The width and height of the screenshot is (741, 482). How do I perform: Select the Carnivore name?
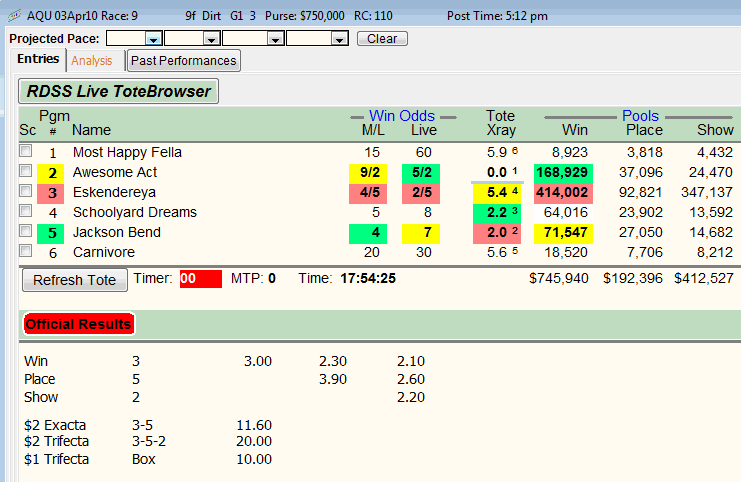click(103, 252)
